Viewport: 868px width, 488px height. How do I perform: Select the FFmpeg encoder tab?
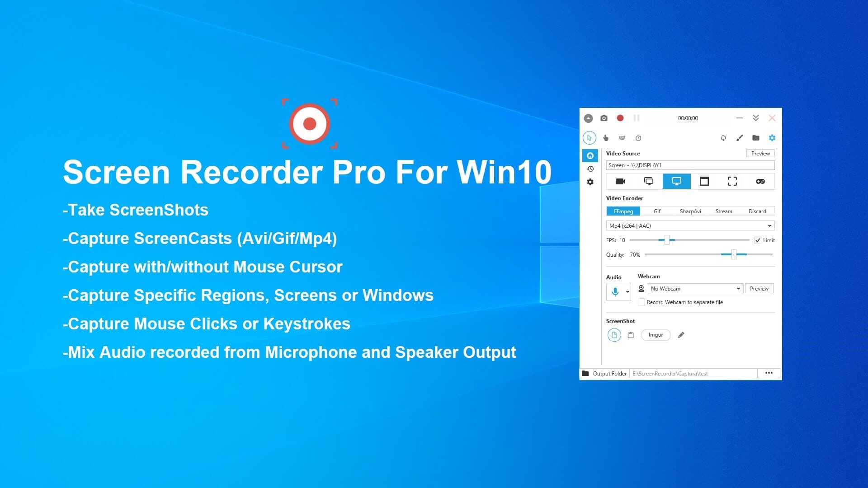622,211
